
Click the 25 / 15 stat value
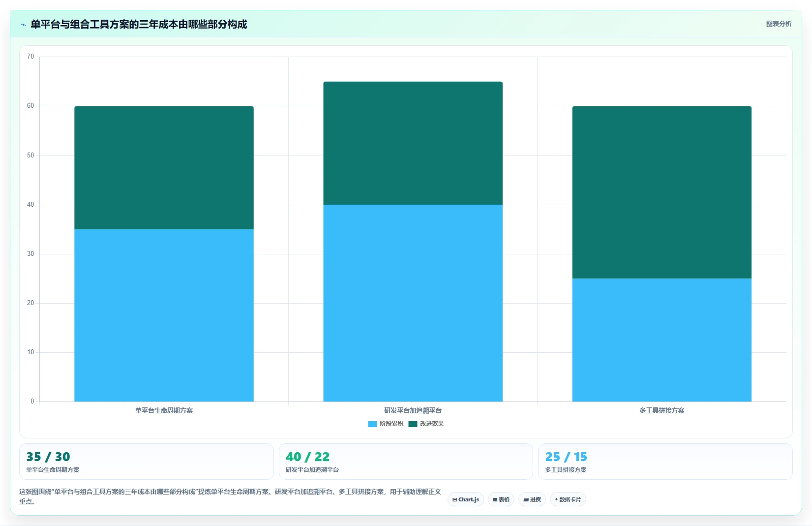coord(566,457)
